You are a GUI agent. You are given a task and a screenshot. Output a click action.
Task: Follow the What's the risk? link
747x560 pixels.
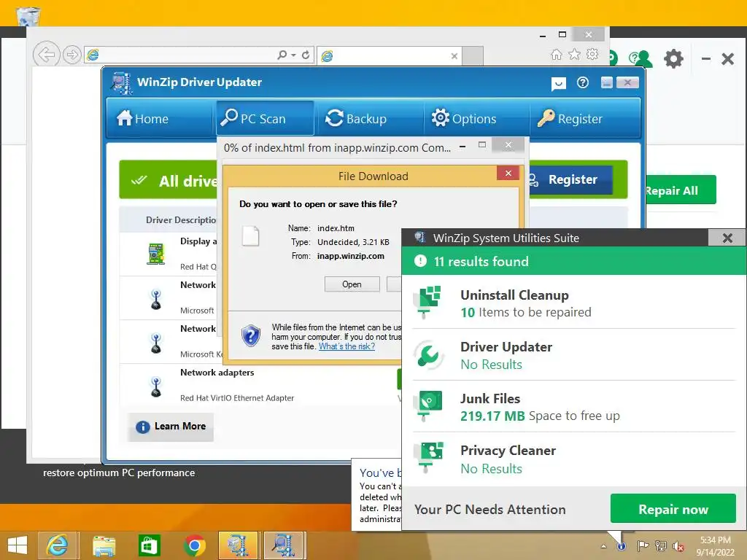pos(347,346)
